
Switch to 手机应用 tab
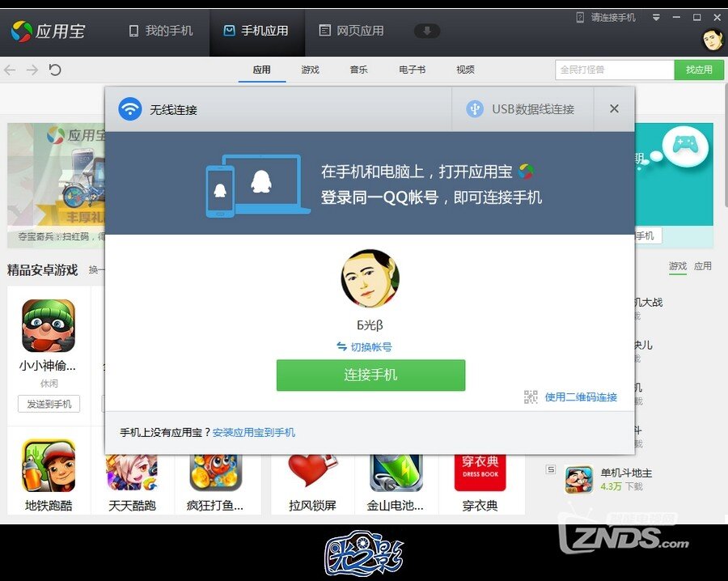point(256,31)
